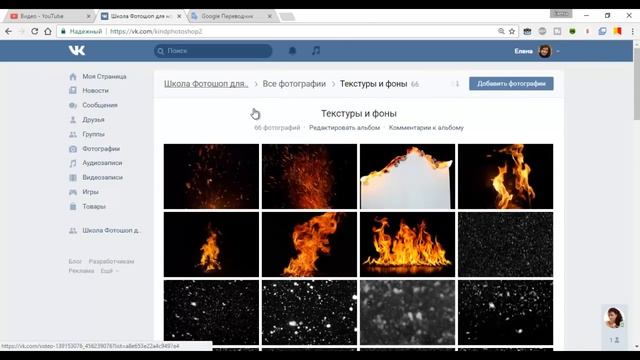Viewport: 640px width, 360px height.
Task: Click the camera icon beside Фотографии
Action: pos(73,149)
